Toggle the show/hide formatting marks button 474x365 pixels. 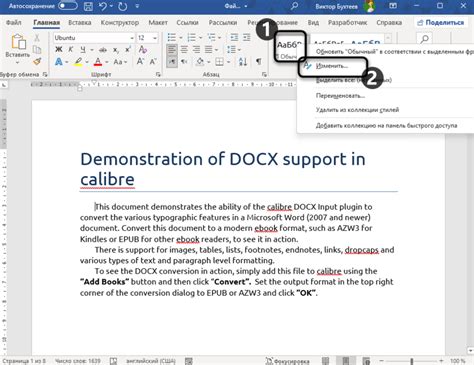259,62
